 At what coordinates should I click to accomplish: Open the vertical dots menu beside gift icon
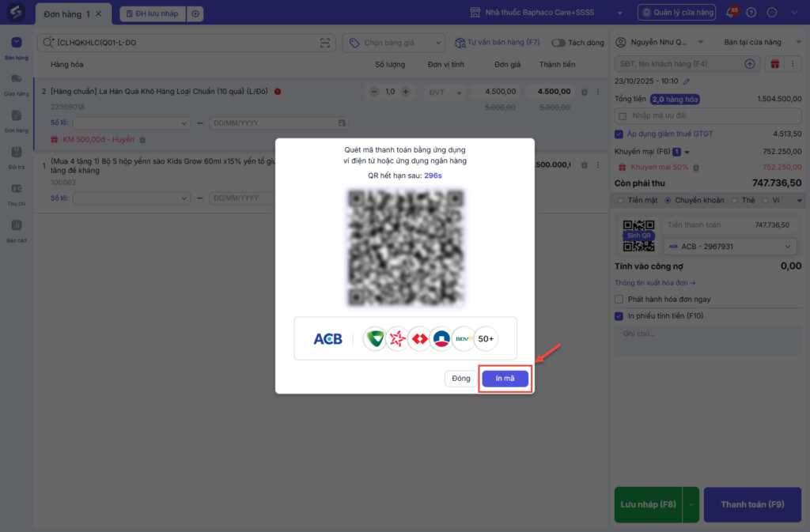pyautogui.click(x=793, y=64)
